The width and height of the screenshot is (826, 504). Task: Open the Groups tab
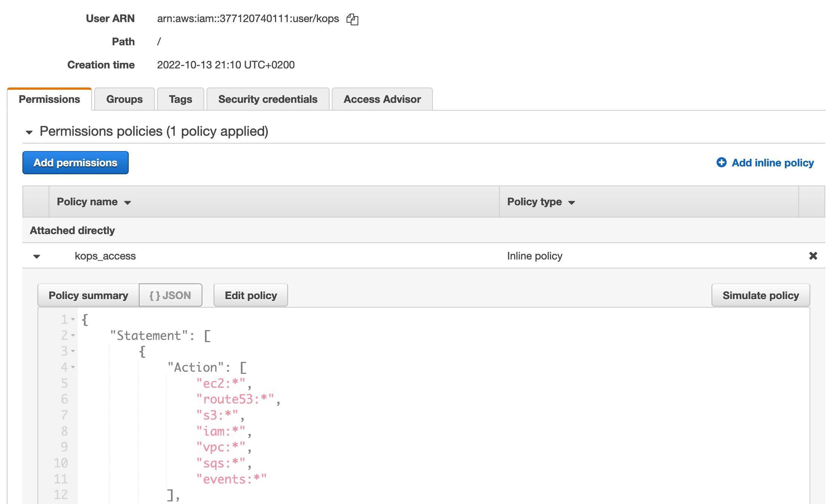(x=125, y=99)
